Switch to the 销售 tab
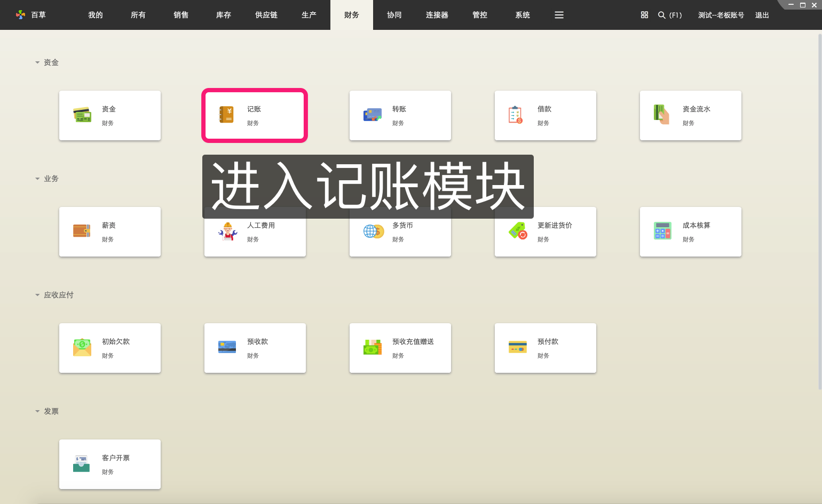The image size is (822, 504). [x=181, y=15]
